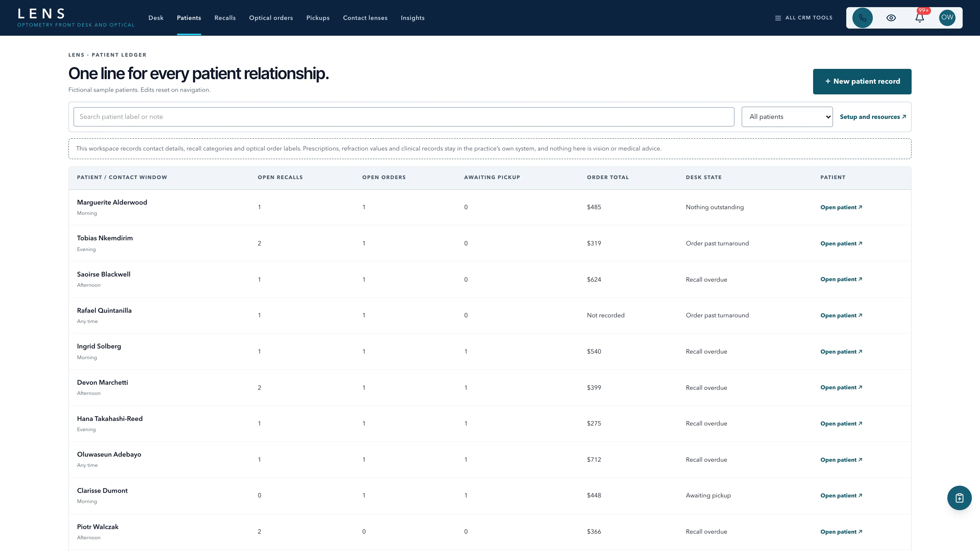Select the Pickups tab
This screenshot has height=551, width=980.
tap(318, 18)
